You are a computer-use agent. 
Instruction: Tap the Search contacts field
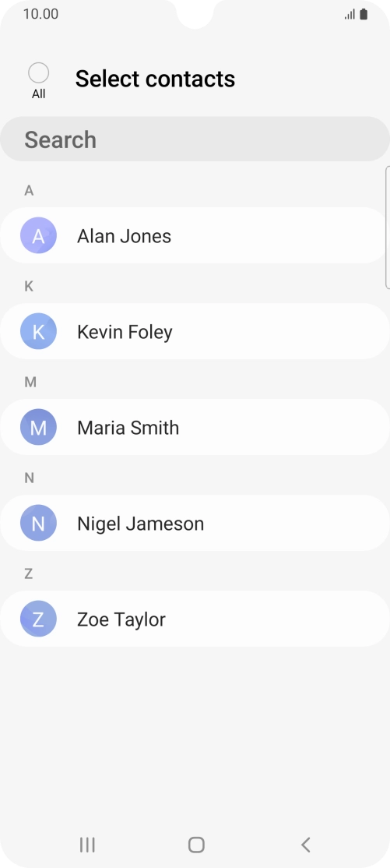pos(195,139)
